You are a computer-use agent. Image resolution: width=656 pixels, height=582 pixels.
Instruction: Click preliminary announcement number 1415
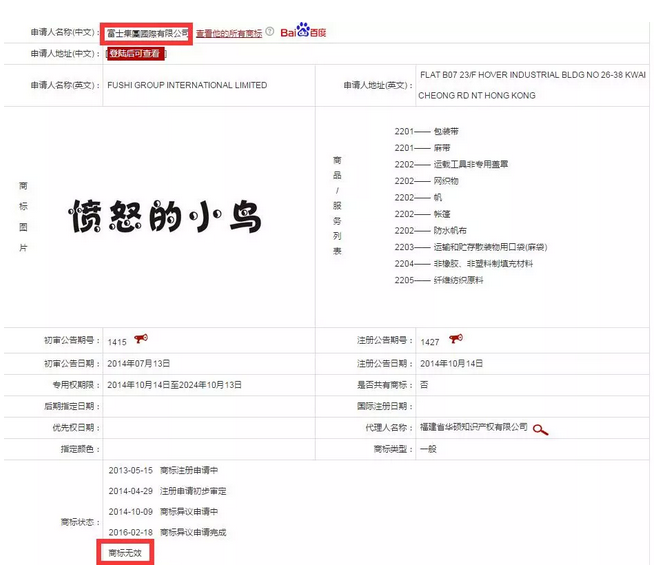(117, 341)
